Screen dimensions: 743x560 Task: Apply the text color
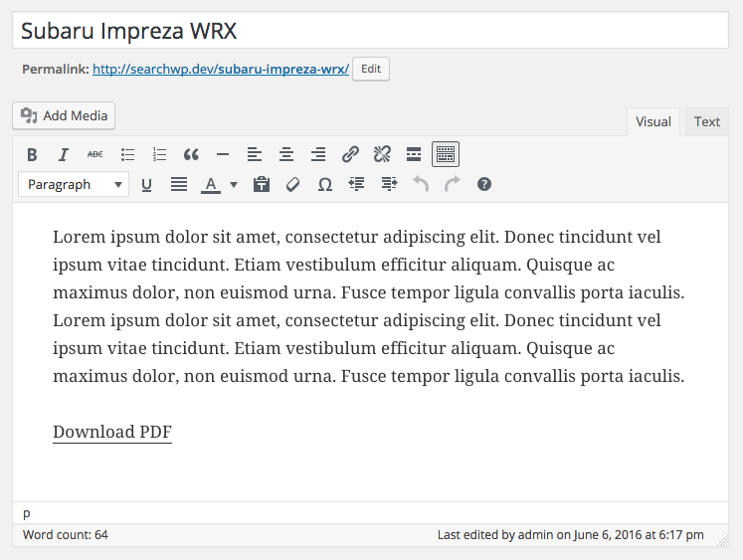[x=211, y=184]
